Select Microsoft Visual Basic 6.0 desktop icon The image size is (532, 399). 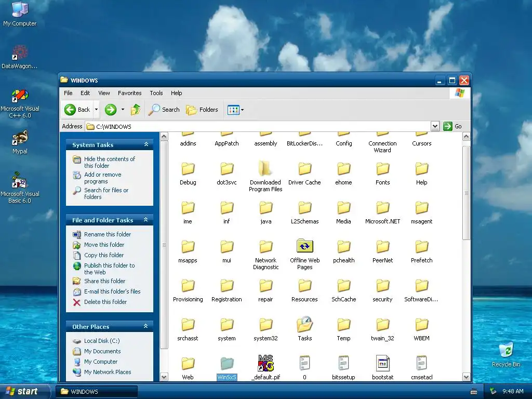[x=19, y=180]
